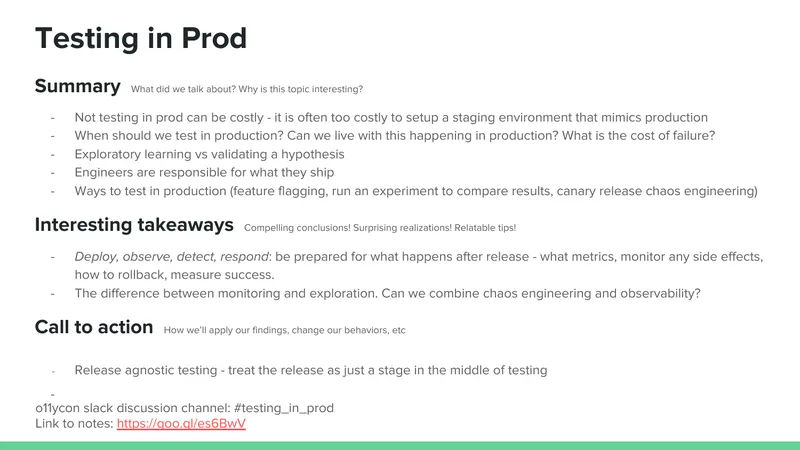Click 'Engineers are responsible for what they ship'
800x450 pixels.
pos(204,172)
